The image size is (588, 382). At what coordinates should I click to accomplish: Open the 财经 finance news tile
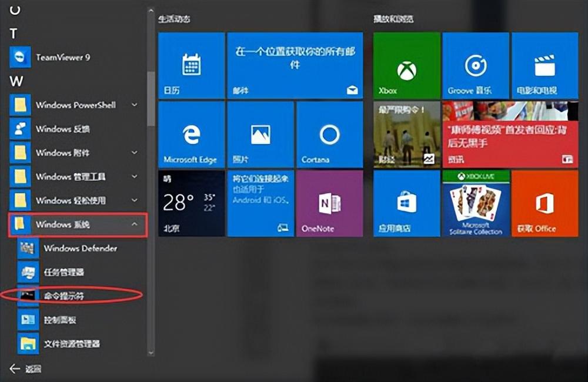coord(407,134)
